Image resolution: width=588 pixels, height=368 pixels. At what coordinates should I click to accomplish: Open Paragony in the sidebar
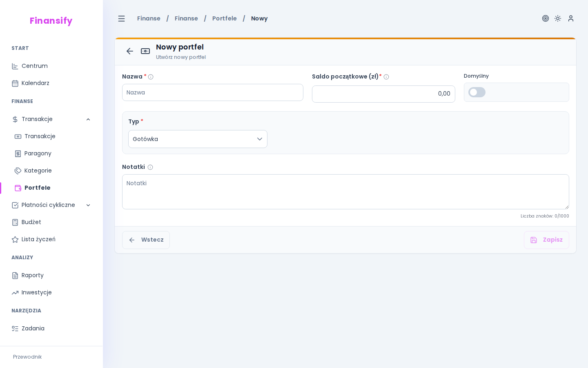(38, 153)
